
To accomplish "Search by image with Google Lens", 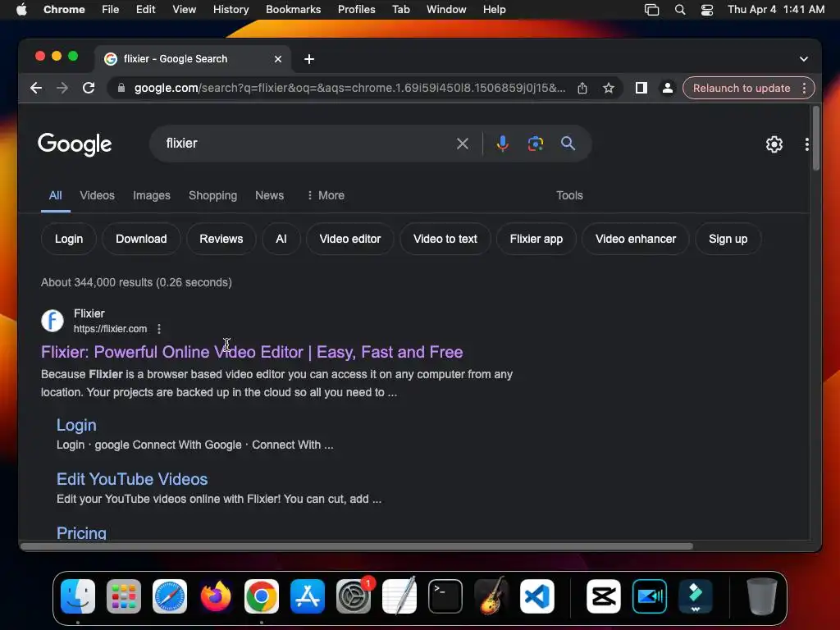I will coord(535,144).
